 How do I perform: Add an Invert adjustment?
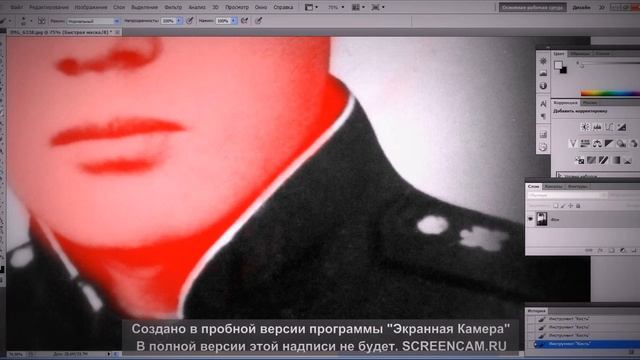click(x=579, y=160)
